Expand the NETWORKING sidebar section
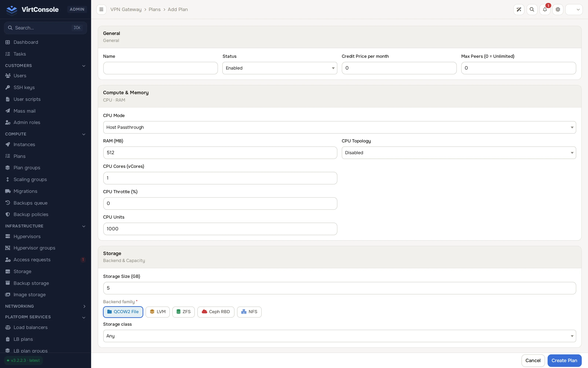Viewport: 588px width, 368px height. point(45,306)
